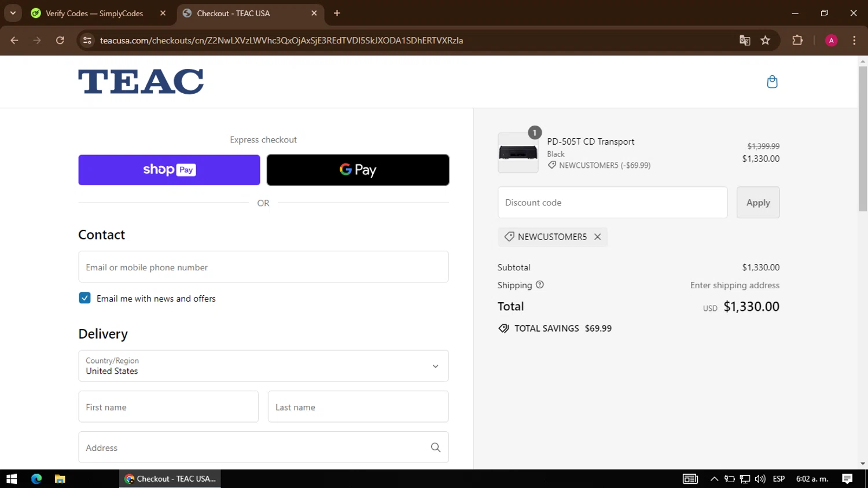
Task: Click the ESP input language indicator
Action: tap(779, 479)
